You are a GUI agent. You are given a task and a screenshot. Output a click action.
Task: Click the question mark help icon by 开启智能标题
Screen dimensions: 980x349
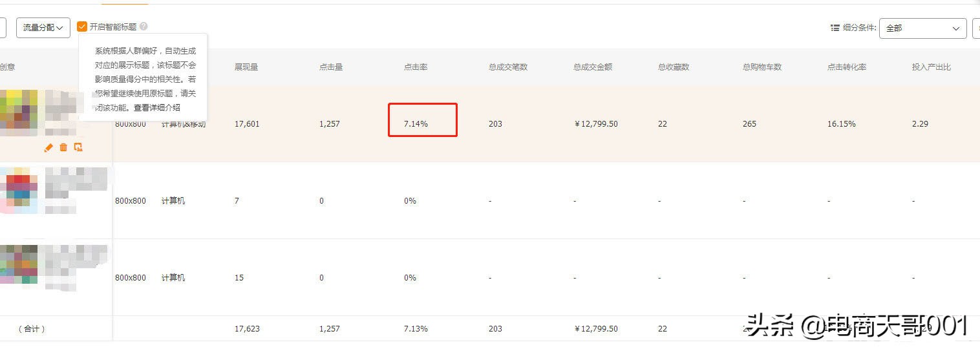click(x=144, y=26)
